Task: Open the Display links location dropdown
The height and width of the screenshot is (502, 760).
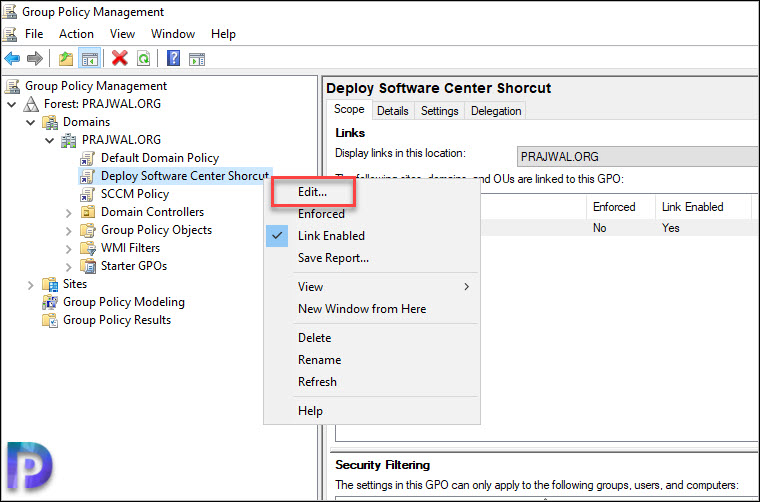Action: click(x=637, y=157)
